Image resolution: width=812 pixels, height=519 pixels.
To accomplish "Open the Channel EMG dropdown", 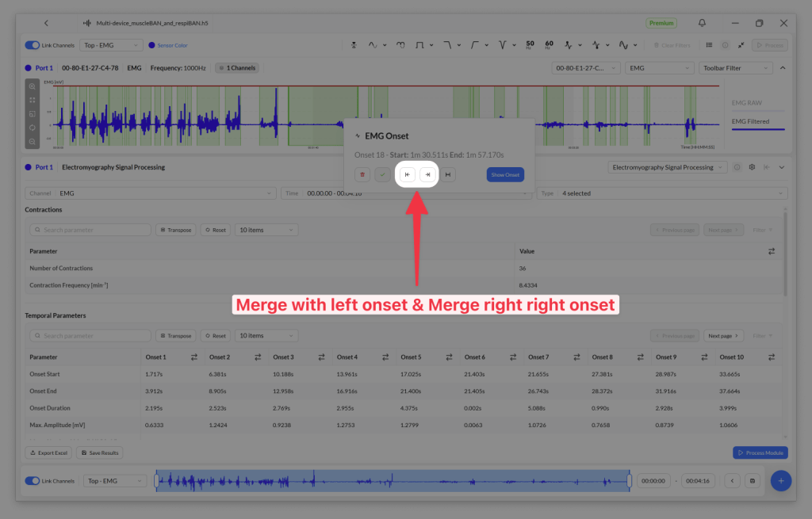I will pos(151,193).
